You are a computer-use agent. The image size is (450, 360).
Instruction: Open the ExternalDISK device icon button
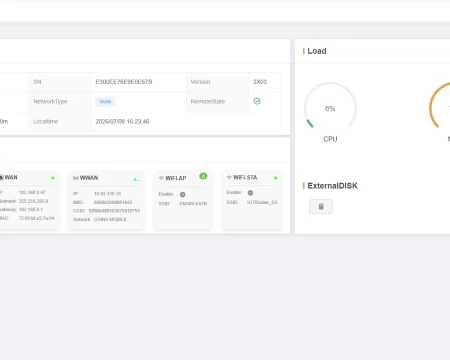[x=321, y=206]
